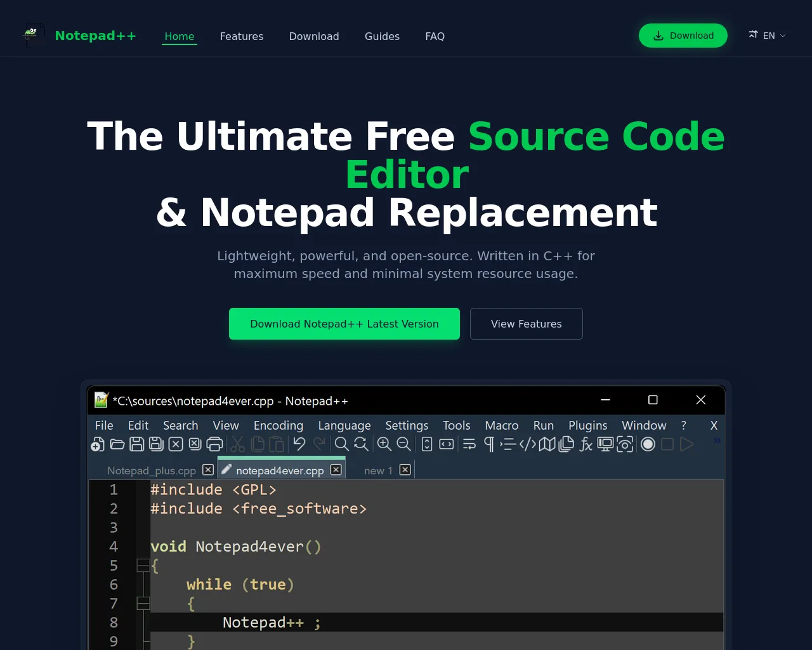Click the New file toolbar icon
The width and height of the screenshot is (812, 650).
point(98,444)
